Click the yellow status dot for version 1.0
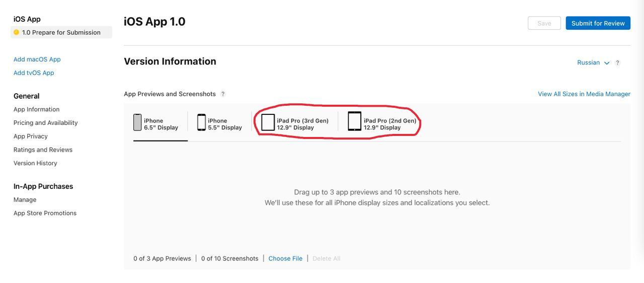644x283 pixels. [16, 32]
